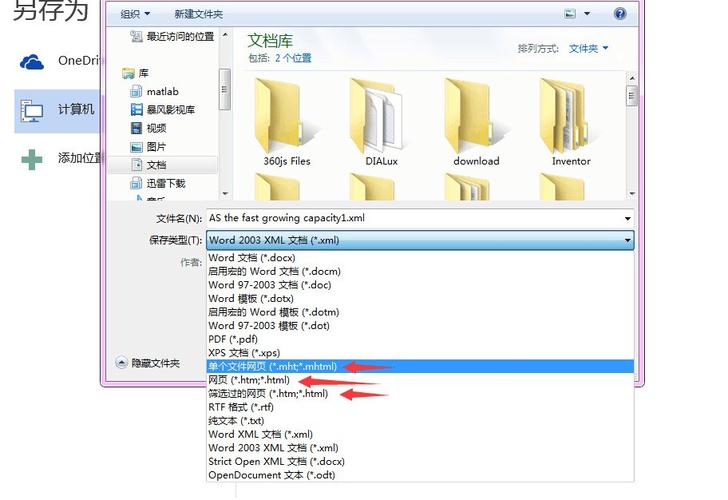
Task: Click sidebar scrollbar up arrow
Action: tap(225, 35)
